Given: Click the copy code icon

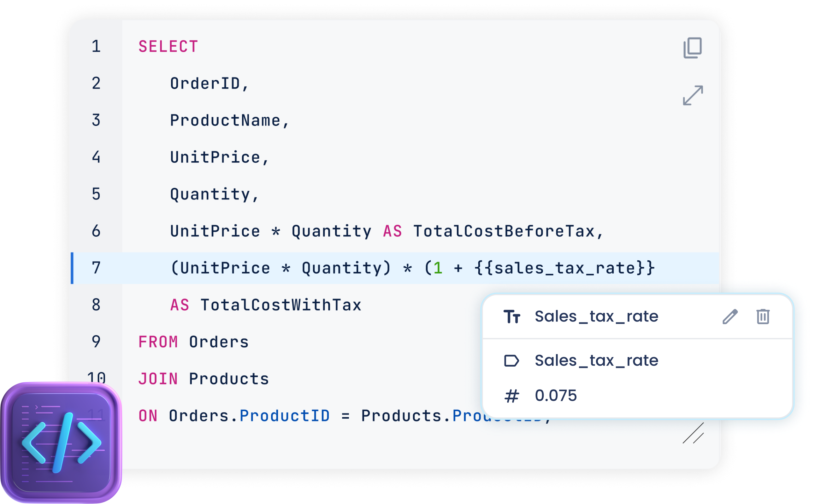Looking at the screenshot, I should (693, 48).
